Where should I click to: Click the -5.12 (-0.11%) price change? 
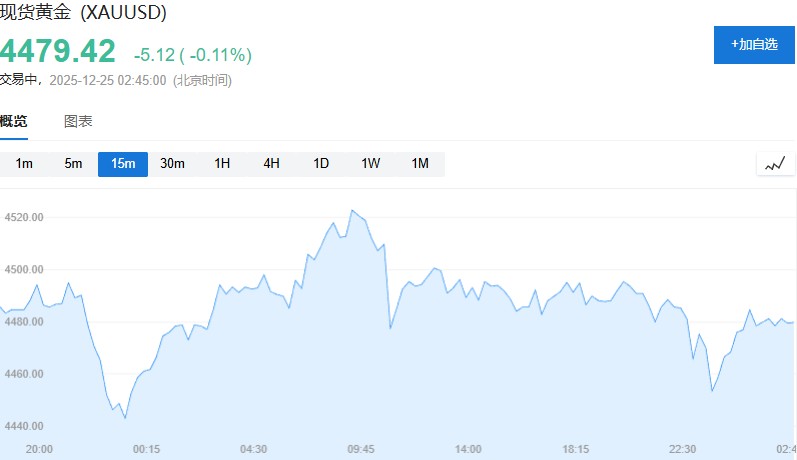(193, 54)
